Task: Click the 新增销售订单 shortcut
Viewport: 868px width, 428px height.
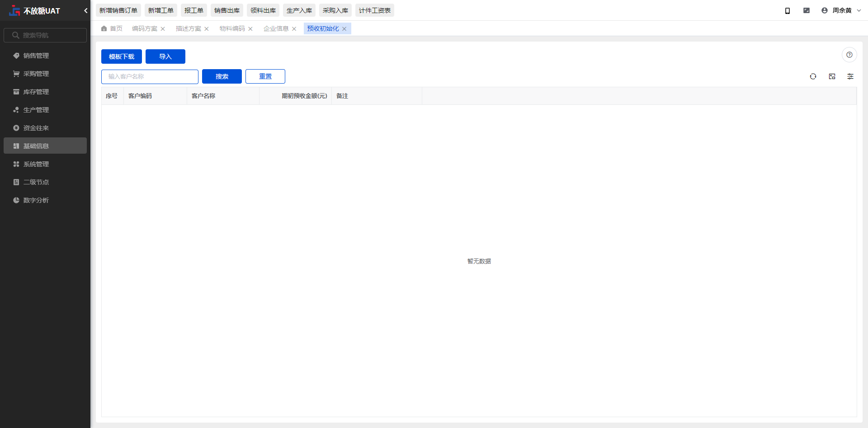Action: (118, 10)
